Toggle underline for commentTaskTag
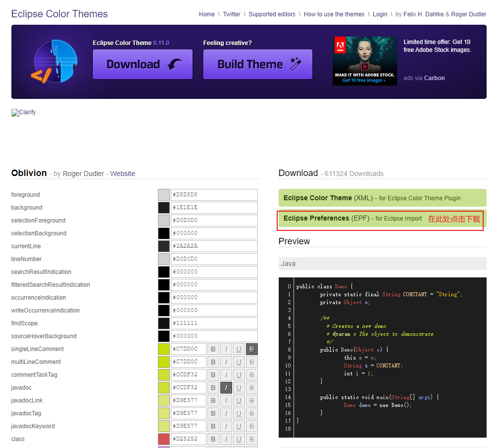 tap(239, 375)
